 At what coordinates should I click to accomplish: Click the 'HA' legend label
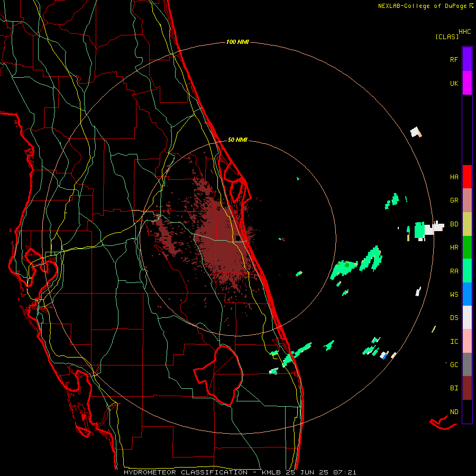(x=454, y=177)
